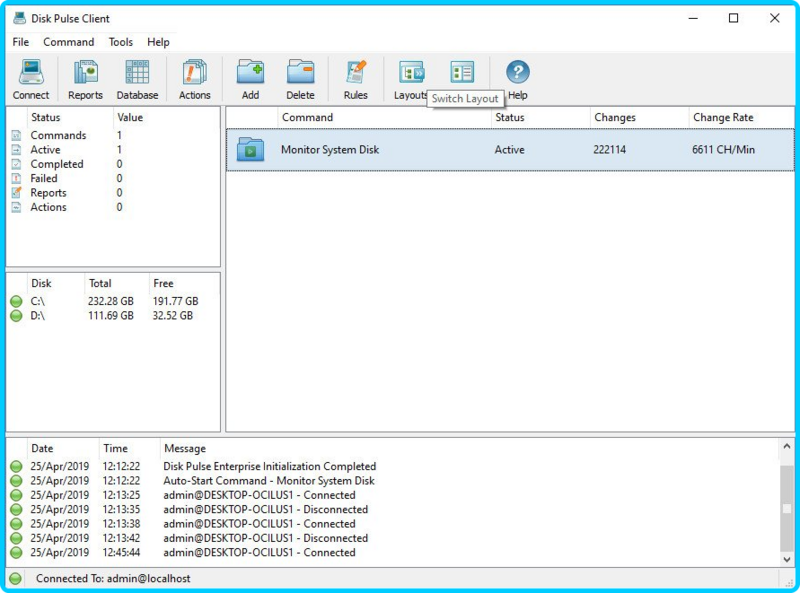Click the Value column header in status panel

coord(166,117)
